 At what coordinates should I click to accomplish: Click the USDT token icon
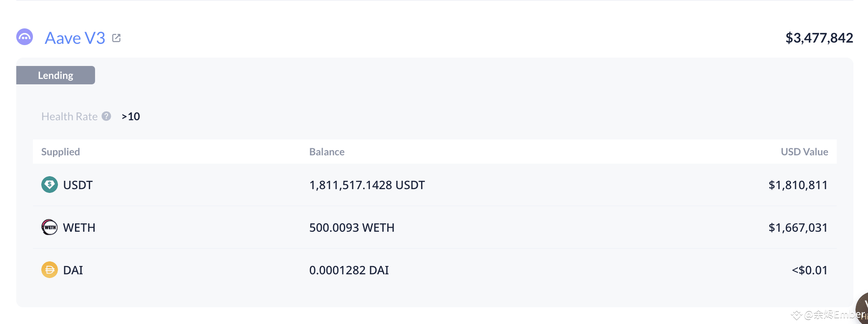[50, 185]
